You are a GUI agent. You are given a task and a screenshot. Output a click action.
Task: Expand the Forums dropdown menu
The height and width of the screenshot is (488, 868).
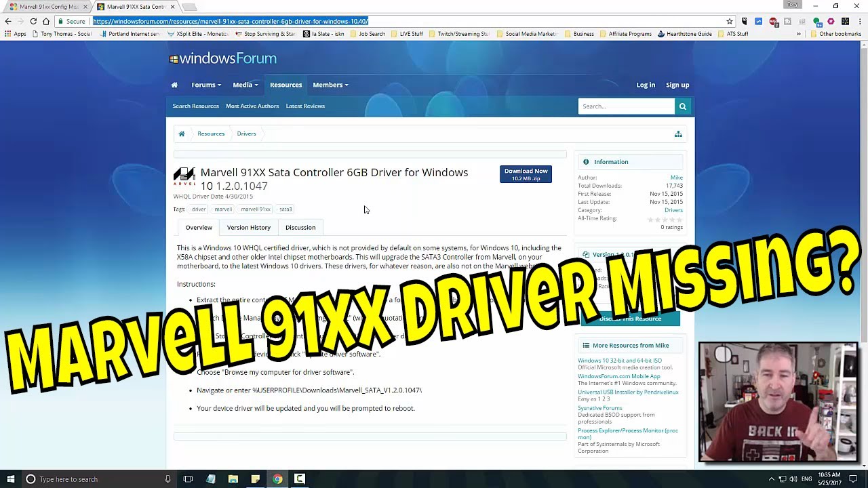(206, 85)
